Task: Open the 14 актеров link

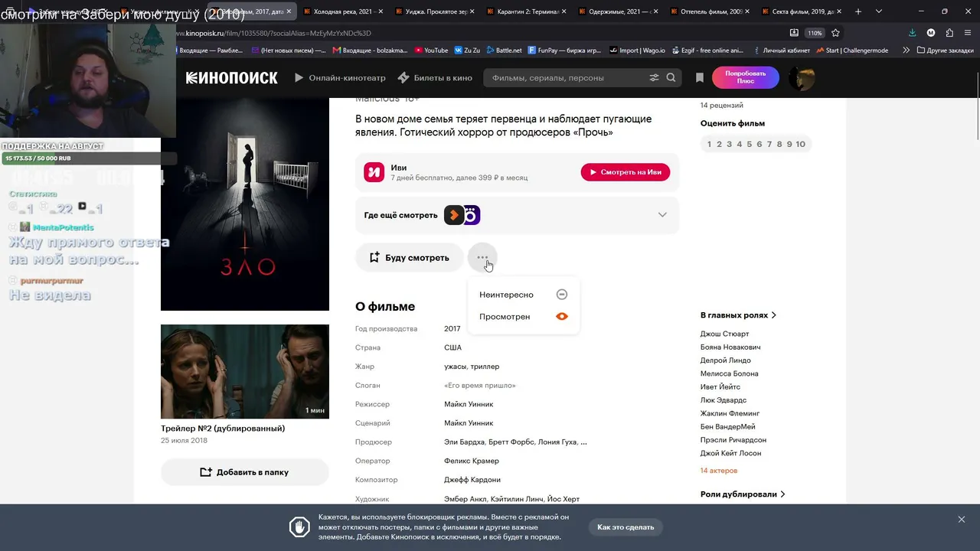Action: [x=719, y=471]
